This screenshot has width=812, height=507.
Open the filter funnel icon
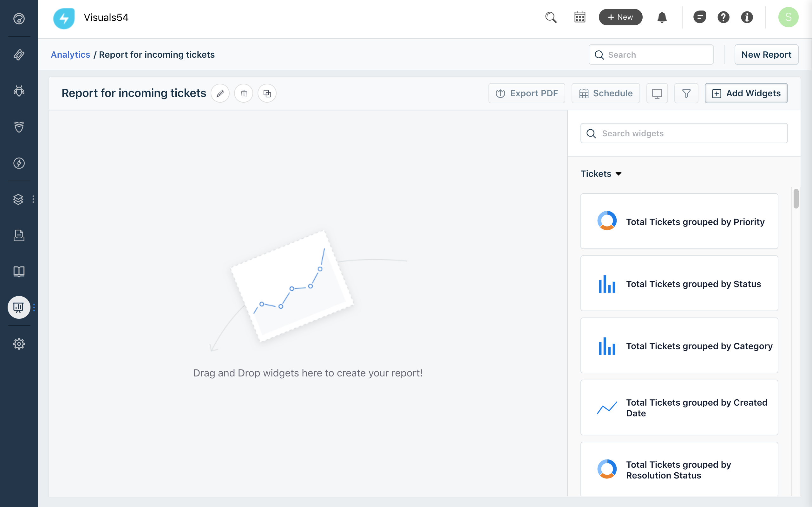tap(686, 93)
